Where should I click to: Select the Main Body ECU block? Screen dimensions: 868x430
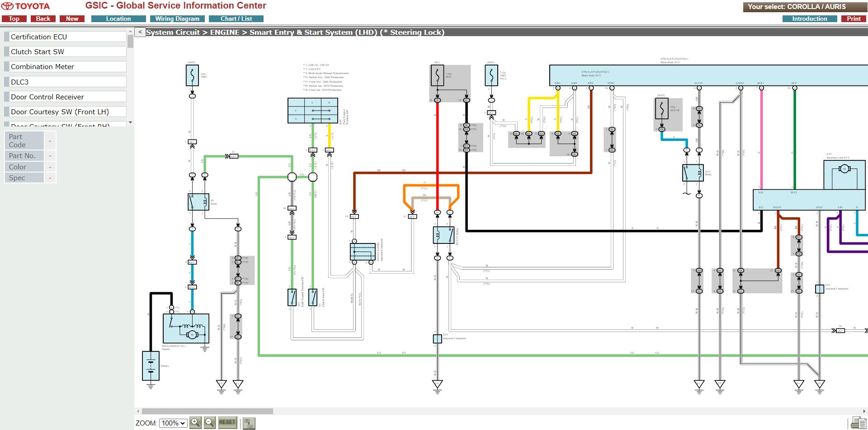(x=708, y=75)
